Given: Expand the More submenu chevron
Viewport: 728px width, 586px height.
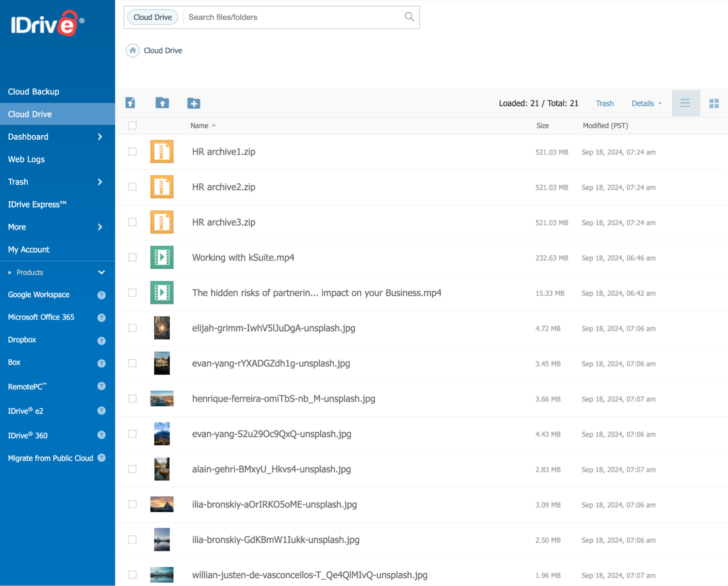Looking at the screenshot, I should coord(100,227).
